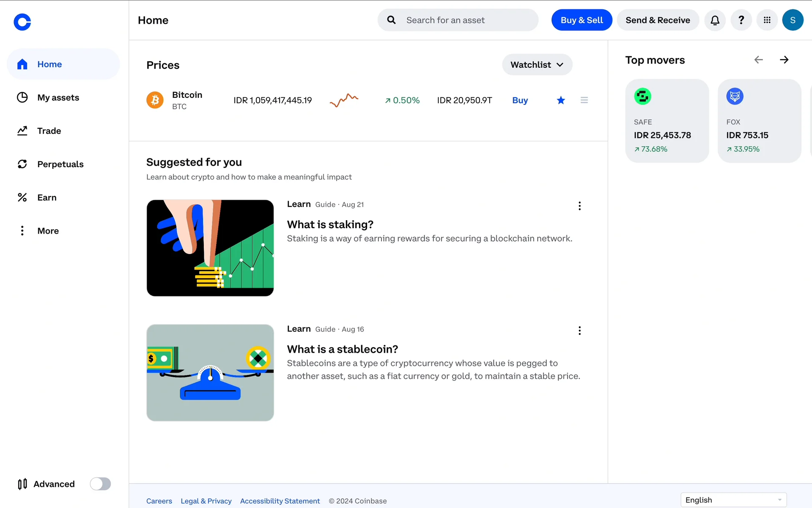Open the notifications bell

pyautogui.click(x=715, y=20)
